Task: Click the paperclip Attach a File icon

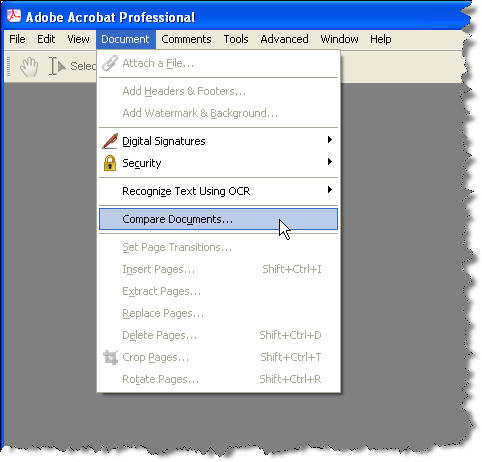Action: tap(110, 63)
